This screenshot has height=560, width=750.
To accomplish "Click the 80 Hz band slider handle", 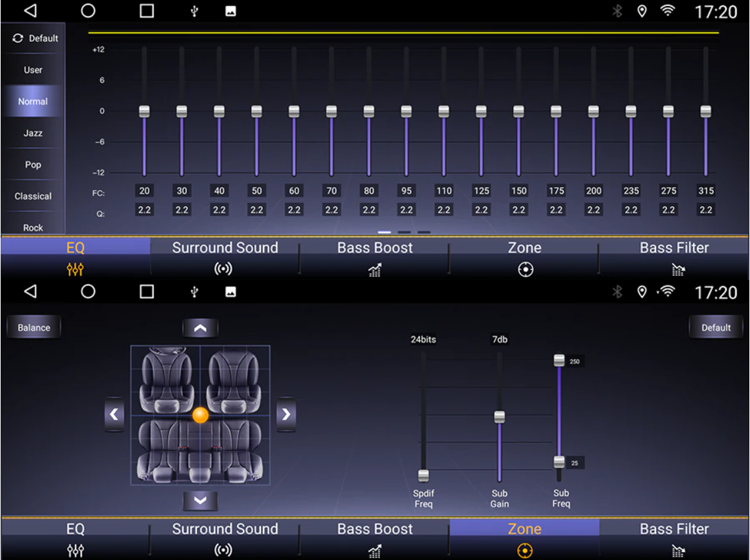I will click(x=369, y=111).
